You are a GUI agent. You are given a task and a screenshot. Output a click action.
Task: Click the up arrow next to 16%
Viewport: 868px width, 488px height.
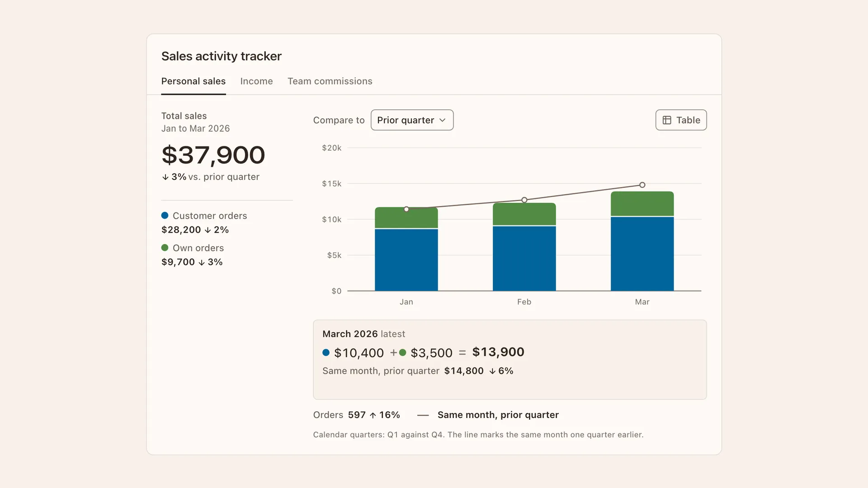(373, 415)
